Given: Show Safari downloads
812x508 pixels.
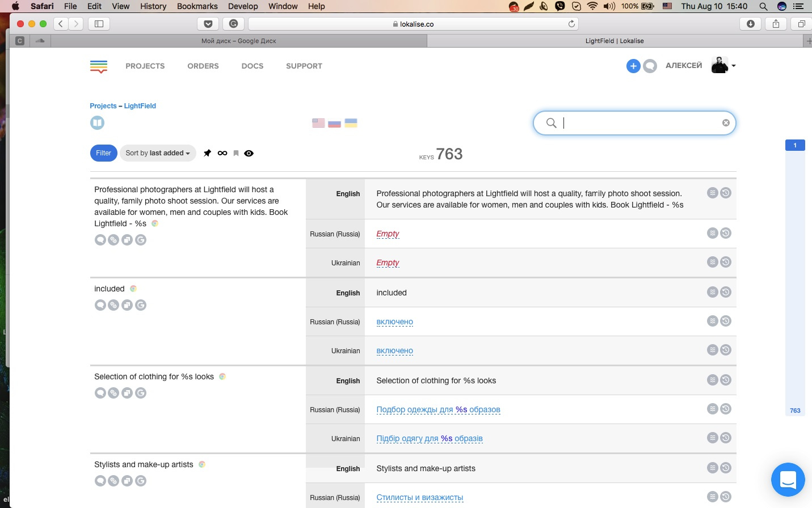Looking at the screenshot, I should coord(751,24).
